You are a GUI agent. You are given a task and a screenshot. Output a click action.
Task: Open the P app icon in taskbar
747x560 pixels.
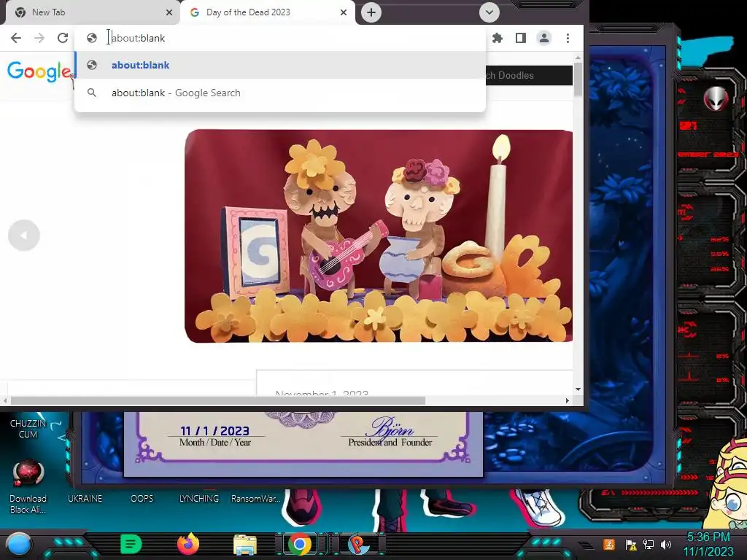358,544
